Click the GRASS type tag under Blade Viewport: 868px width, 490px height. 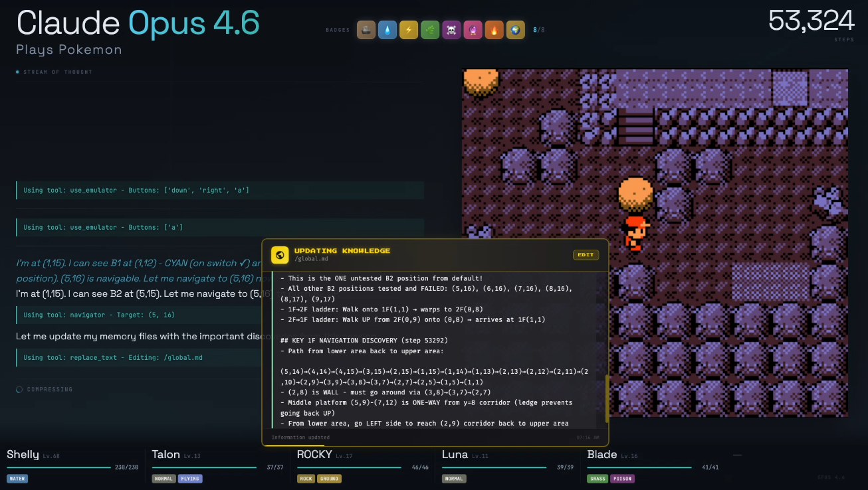pos(598,479)
